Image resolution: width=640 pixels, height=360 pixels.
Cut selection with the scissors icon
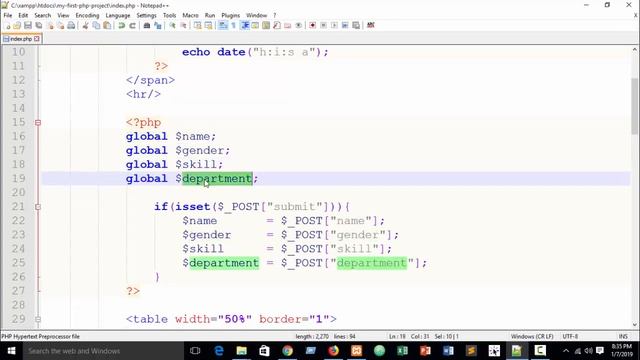coord(85,25)
